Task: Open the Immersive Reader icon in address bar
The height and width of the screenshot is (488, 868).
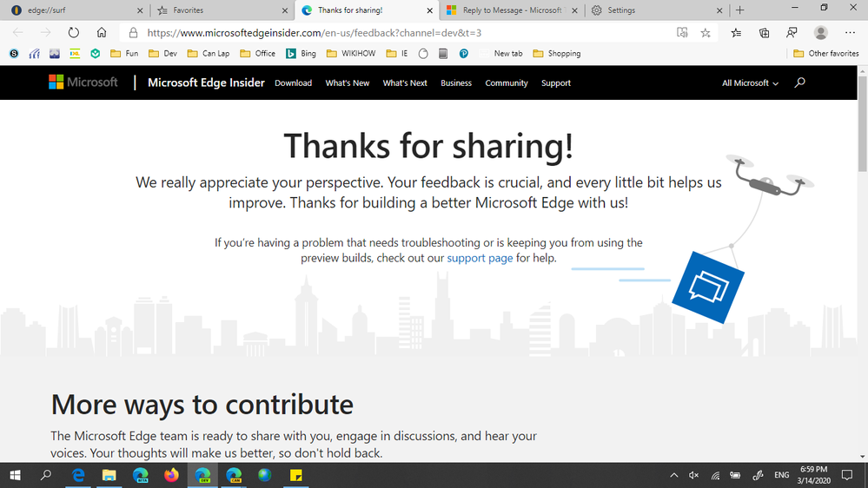Action: click(x=682, y=33)
